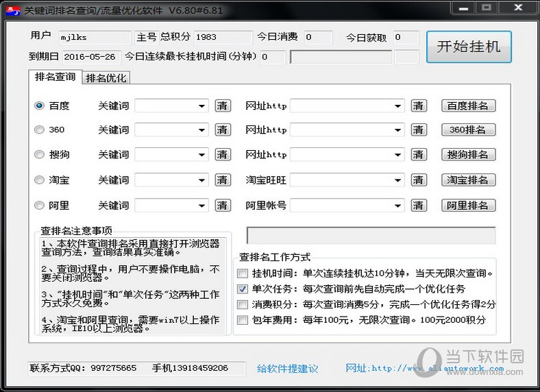Open the 阿里 关键词 dropdown
The height and width of the screenshot is (392, 540).
(x=201, y=206)
